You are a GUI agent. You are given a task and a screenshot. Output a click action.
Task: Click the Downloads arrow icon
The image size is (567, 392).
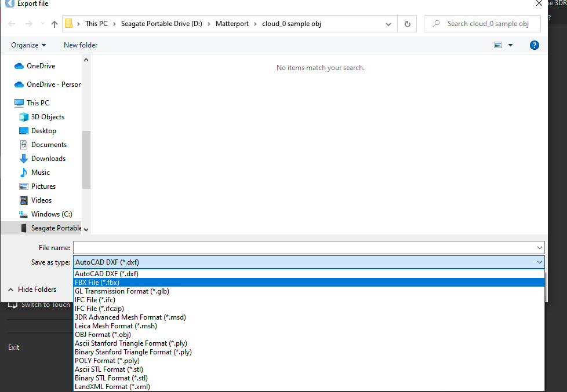24,159
